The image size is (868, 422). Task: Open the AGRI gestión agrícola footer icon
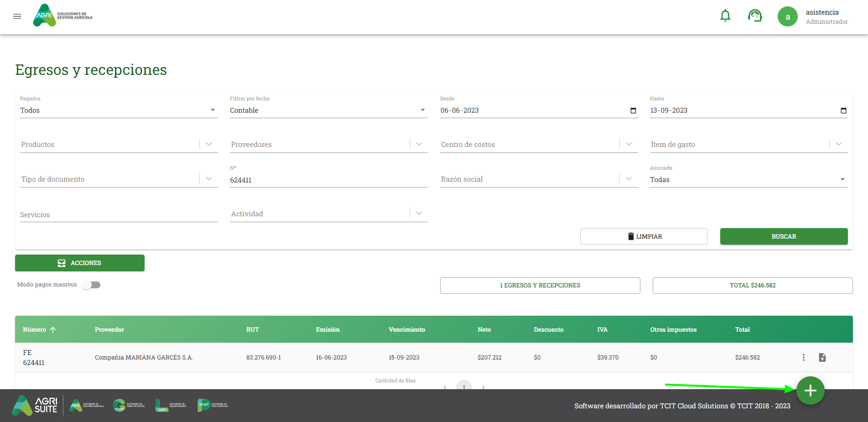click(x=87, y=405)
